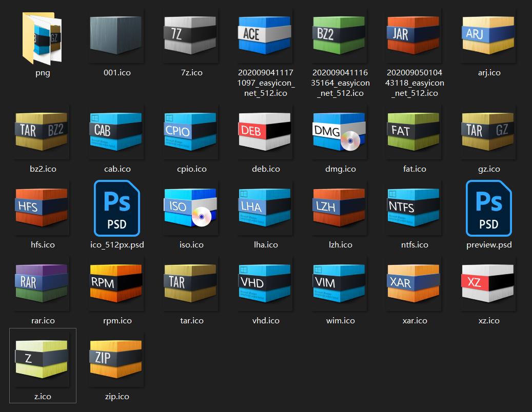Select the ISO disc box icon
Image resolution: width=532 pixels, height=412 pixels.
190,208
